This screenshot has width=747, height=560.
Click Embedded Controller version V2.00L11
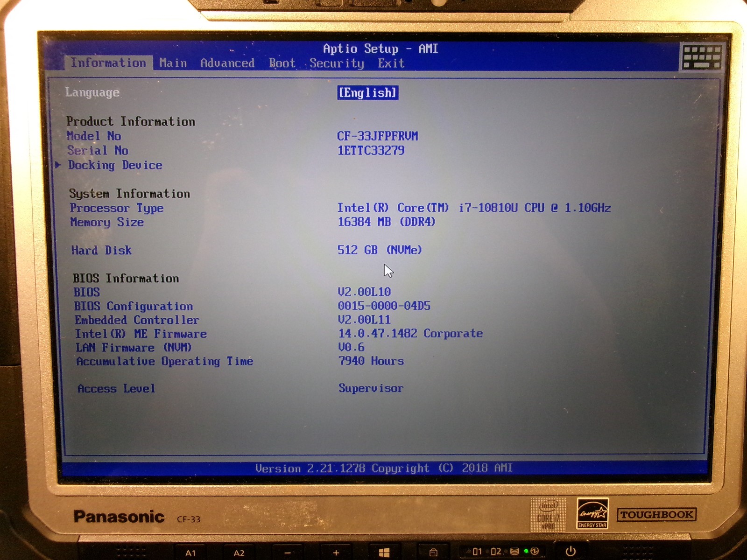(364, 320)
